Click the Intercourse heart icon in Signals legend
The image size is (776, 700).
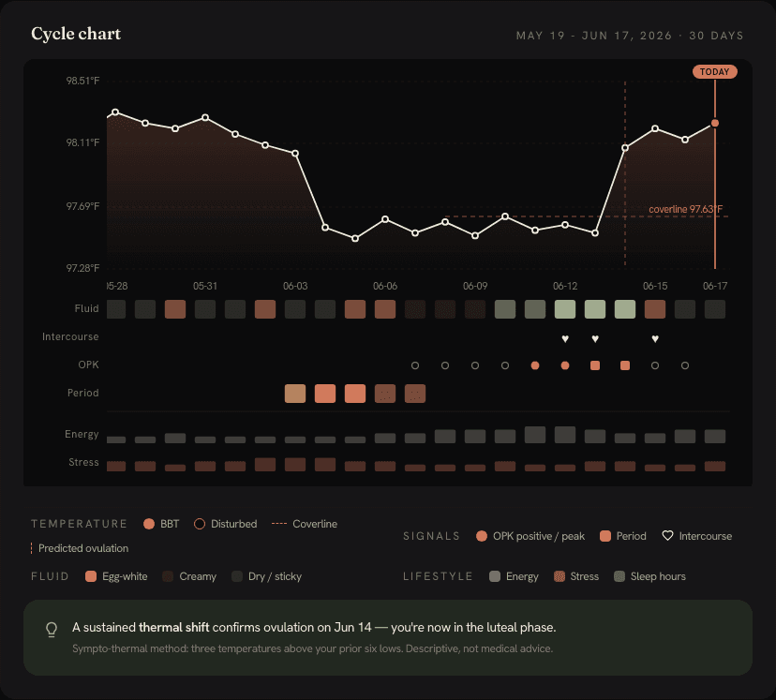click(x=667, y=536)
